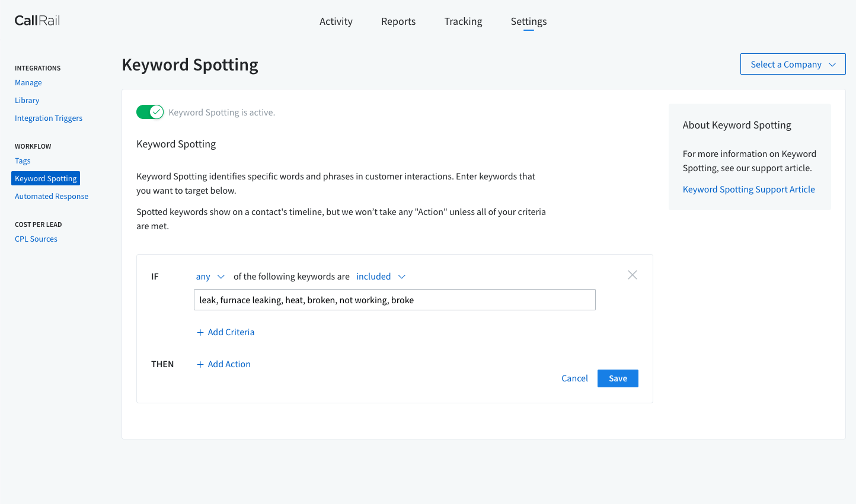This screenshot has width=856, height=504.
Task: Click the CallRail logo
Action: click(x=37, y=20)
